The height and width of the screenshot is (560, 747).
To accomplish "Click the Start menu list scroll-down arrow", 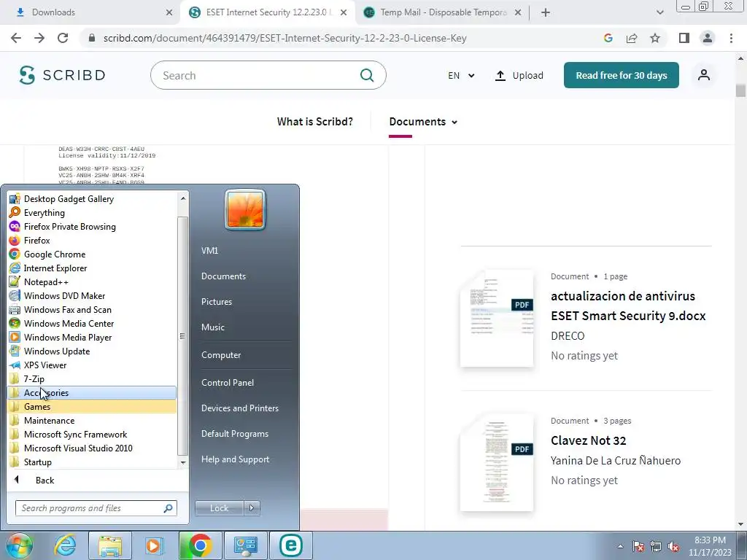I will click(x=183, y=462).
